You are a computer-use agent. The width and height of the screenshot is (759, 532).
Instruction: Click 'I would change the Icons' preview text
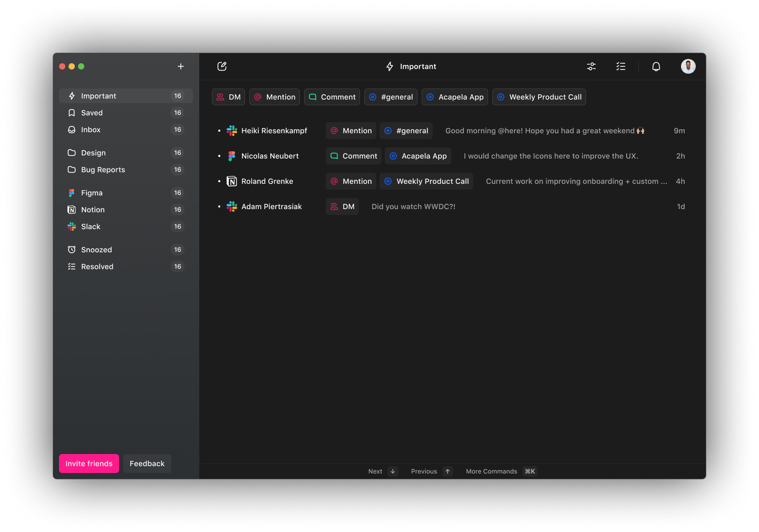click(551, 156)
